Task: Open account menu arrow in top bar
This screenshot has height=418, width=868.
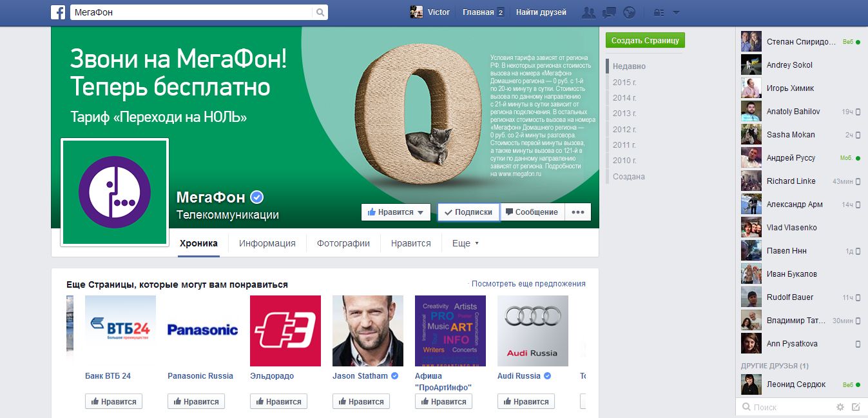Action: coord(676,12)
